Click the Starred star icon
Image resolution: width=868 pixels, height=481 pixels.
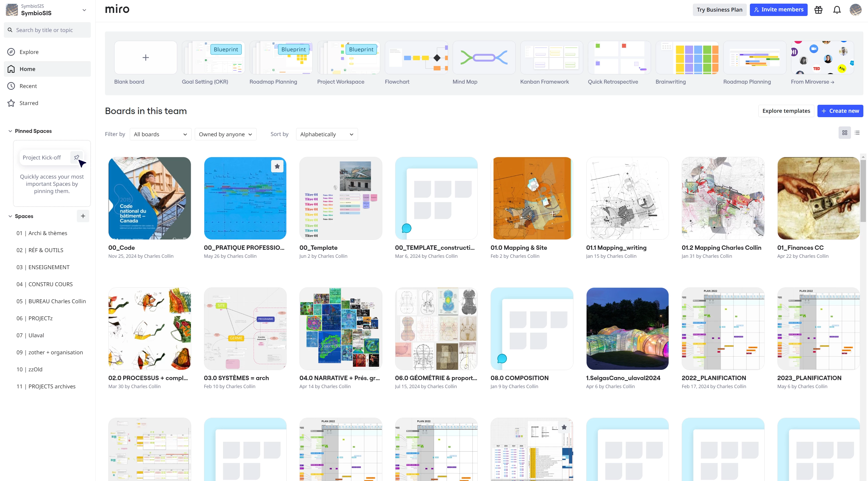11,103
